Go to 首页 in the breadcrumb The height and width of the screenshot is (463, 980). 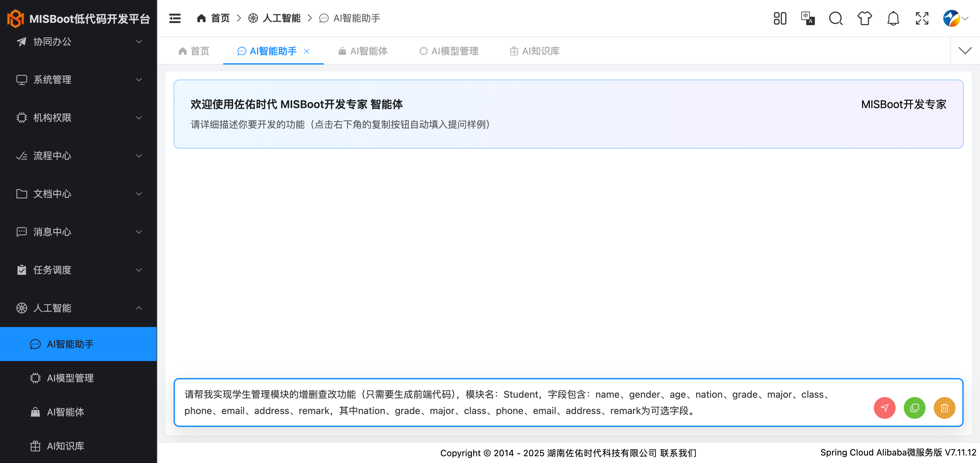(213, 18)
